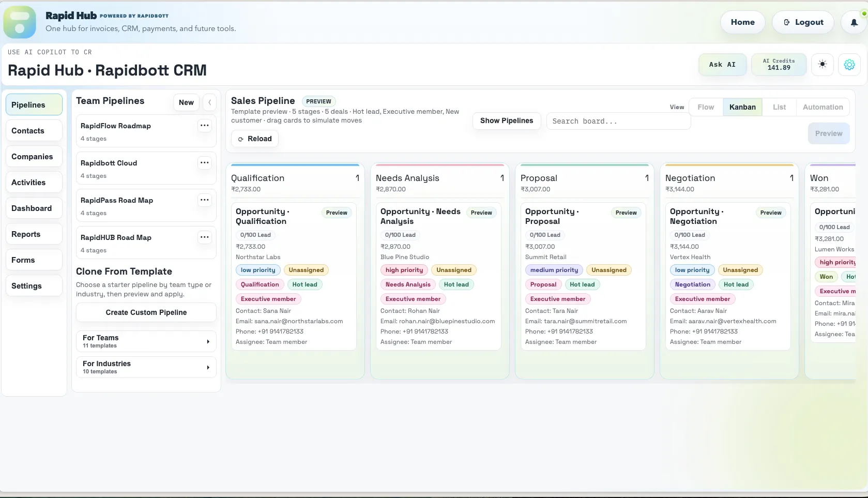Open the Opportunity · Needs Analysis card

tap(438, 276)
